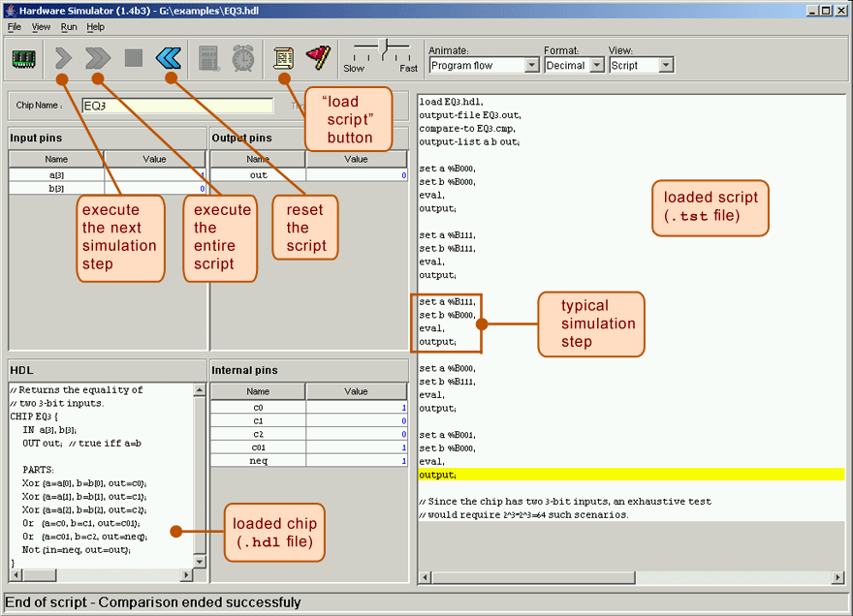Viewport: 853px width, 616px height.
Task: Open the View dropdown showing Script
Action: point(641,66)
